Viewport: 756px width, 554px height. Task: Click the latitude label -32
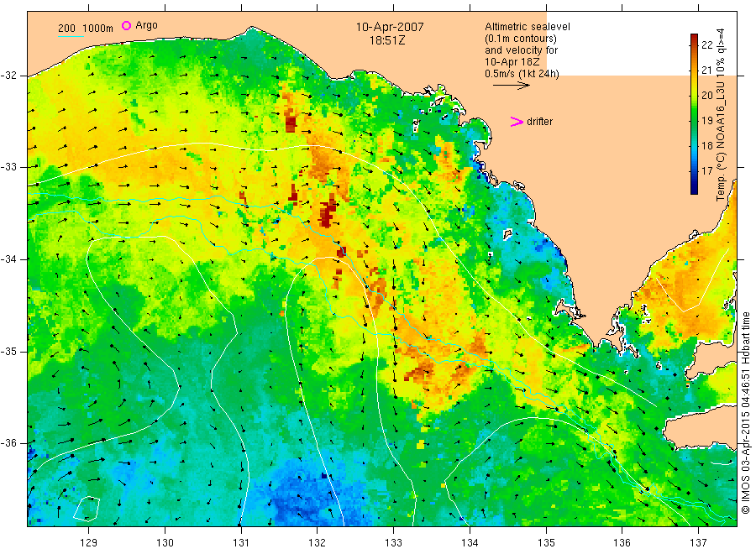pyautogui.click(x=8, y=76)
